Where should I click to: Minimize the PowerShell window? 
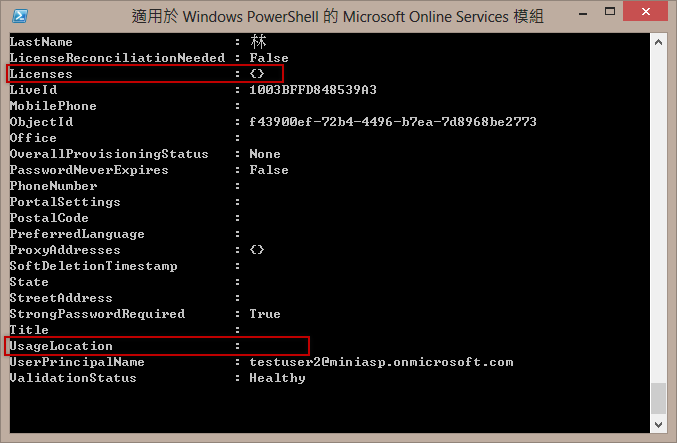583,13
